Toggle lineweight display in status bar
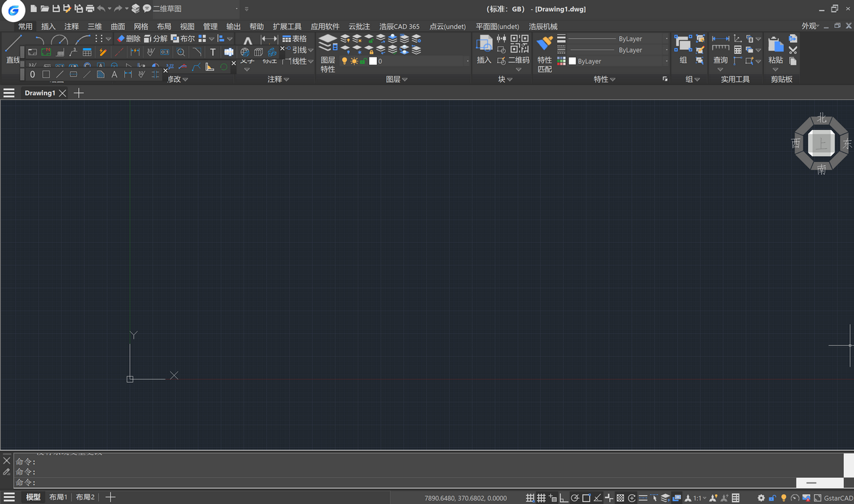Viewport: 854px width, 504px height. point(643,498)
